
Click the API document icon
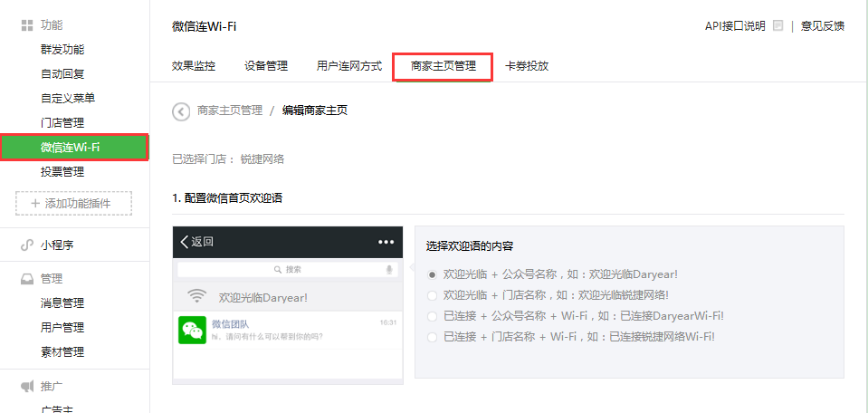778,26
